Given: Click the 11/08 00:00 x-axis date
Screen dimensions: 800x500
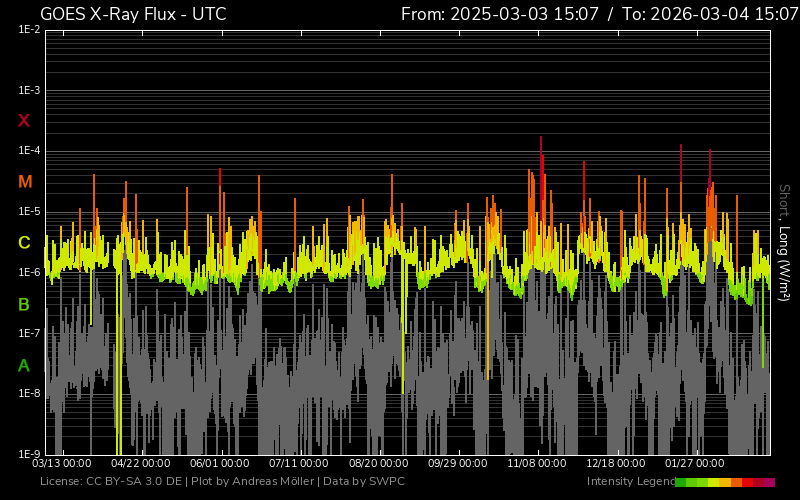Looking at the screenshot, I should click(x=536, y=464).
